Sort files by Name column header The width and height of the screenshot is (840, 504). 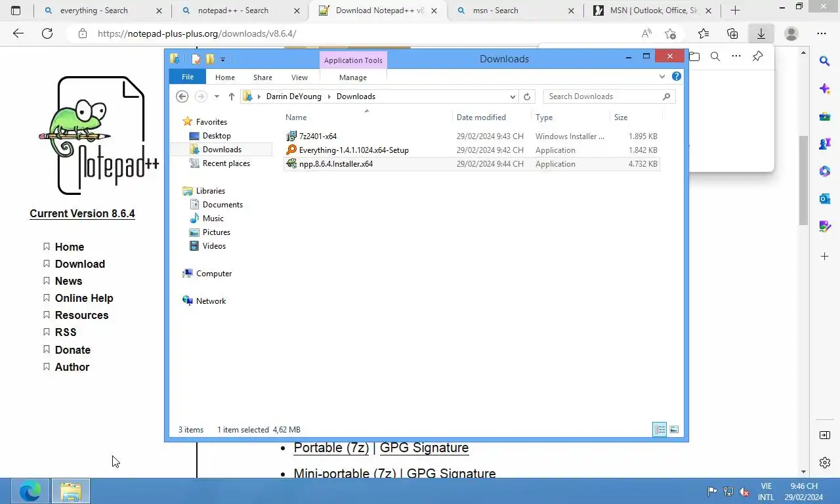click(x=296, y=117)
